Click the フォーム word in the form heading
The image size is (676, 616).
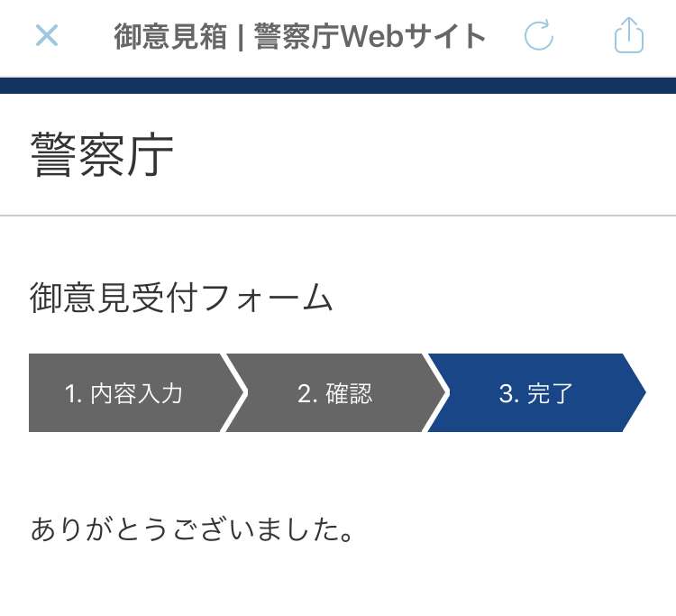(268, 299)
